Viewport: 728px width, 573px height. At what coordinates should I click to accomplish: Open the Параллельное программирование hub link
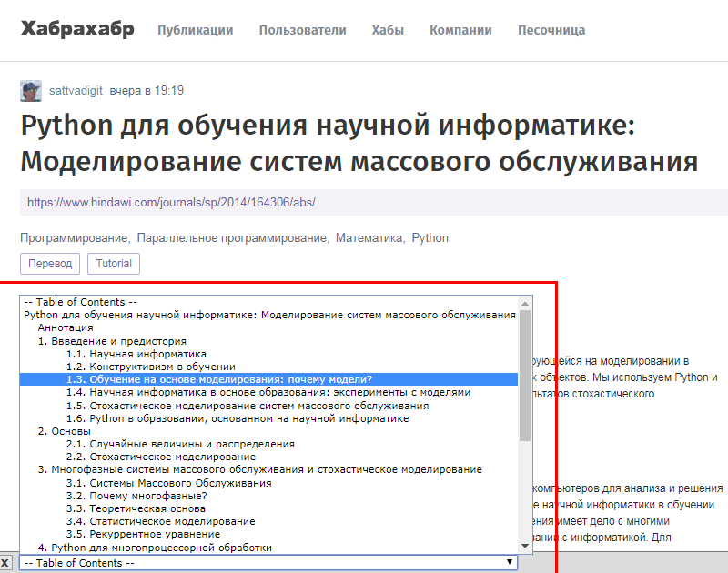tap(232, 238)
